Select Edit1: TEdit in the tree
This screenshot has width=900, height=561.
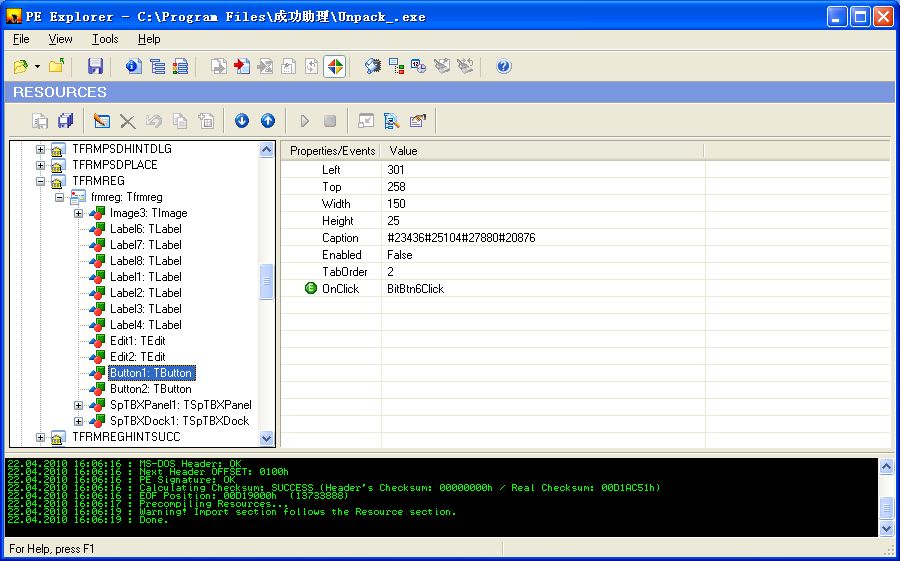(138, 341)
